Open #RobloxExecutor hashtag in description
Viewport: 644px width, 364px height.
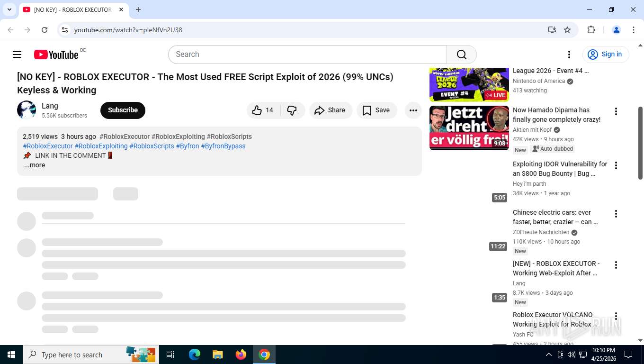pyautogui.click(x=48, y=146)
